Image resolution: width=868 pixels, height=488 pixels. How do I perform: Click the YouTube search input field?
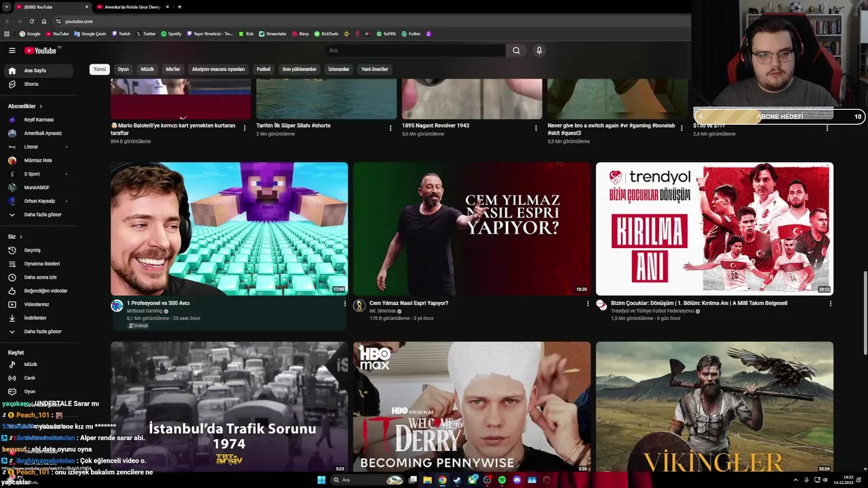click(x=415, y=50)
